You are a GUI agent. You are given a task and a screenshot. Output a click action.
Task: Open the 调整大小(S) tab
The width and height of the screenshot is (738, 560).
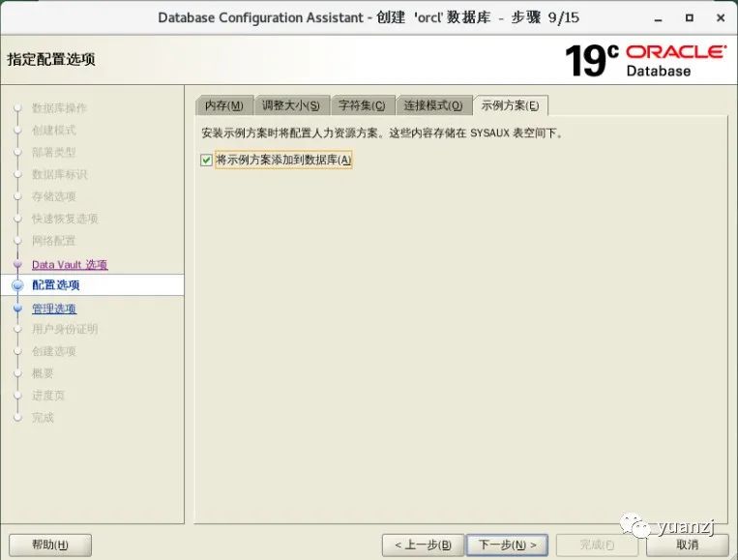coord(291,105)
